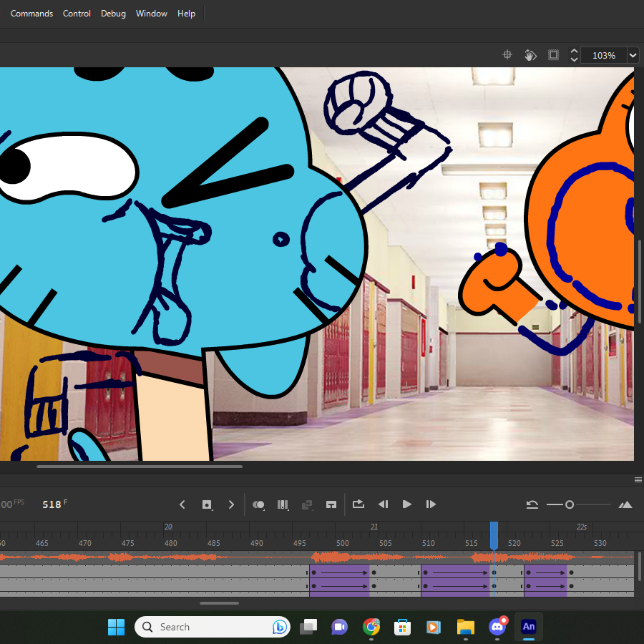Go to the next keyframe arrow
Image resolution: width=644 pixels, height=644 pixels.
coord(231,504)
